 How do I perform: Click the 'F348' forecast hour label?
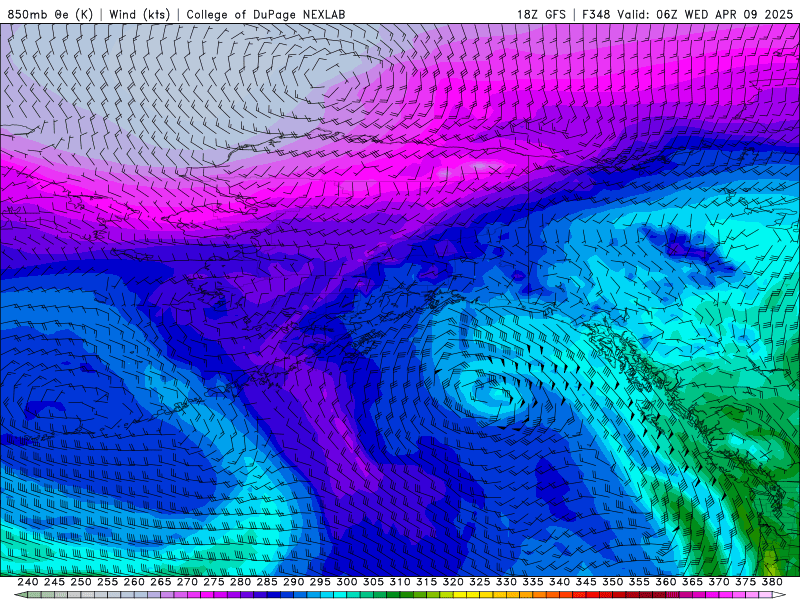pyautogui.click(x=596, y=14)
